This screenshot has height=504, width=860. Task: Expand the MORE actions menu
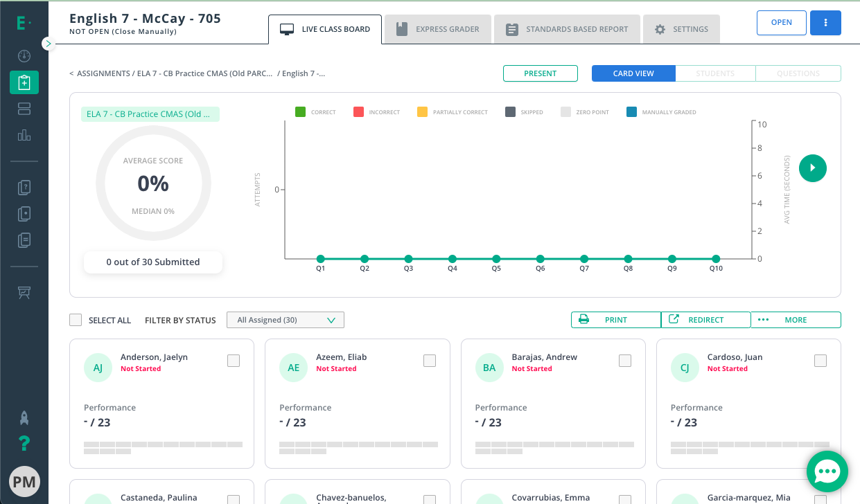796,320
